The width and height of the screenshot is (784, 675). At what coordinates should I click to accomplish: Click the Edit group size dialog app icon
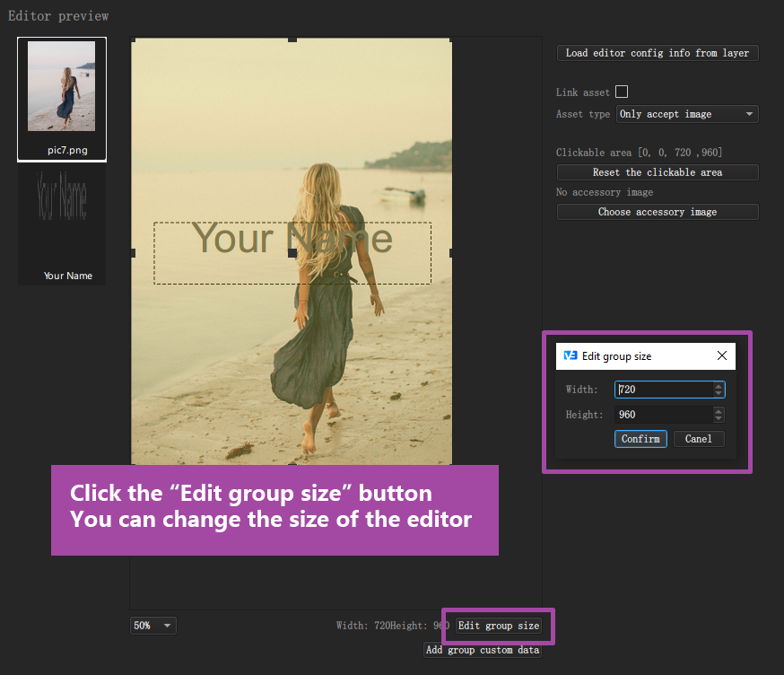click(x=570, y=355)
